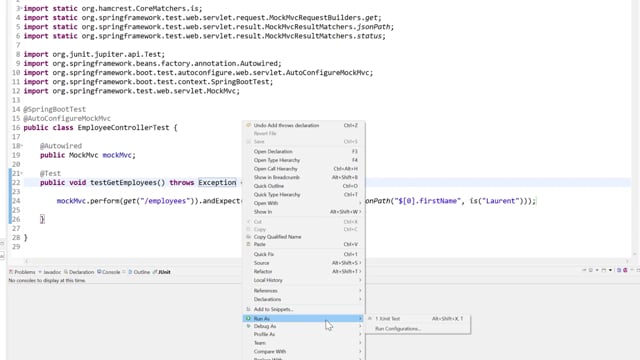Open Run Configurations from the submenu
Image resolution: width=640 pixels, height=360 pixels.
[418, 329]
